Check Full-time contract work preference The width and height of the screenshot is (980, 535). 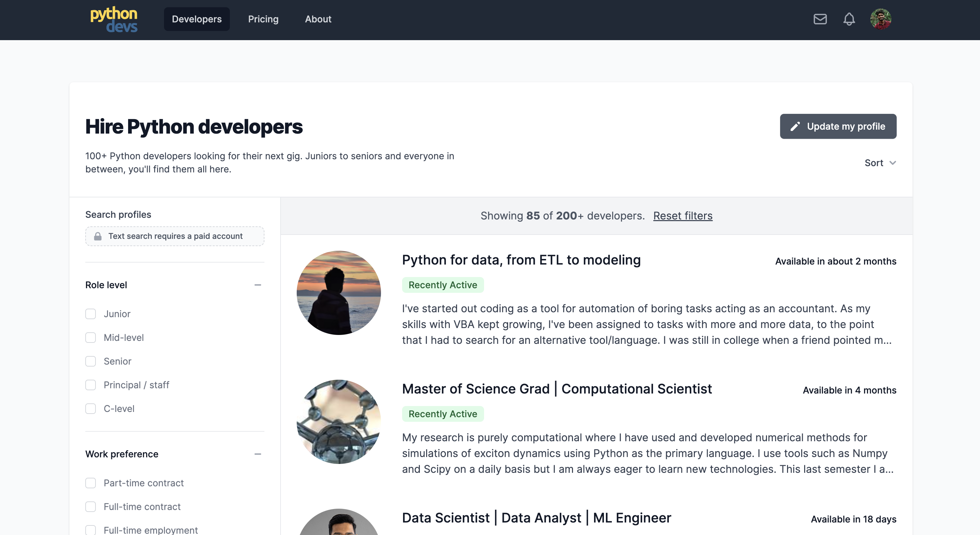click(x=91, y=507)
